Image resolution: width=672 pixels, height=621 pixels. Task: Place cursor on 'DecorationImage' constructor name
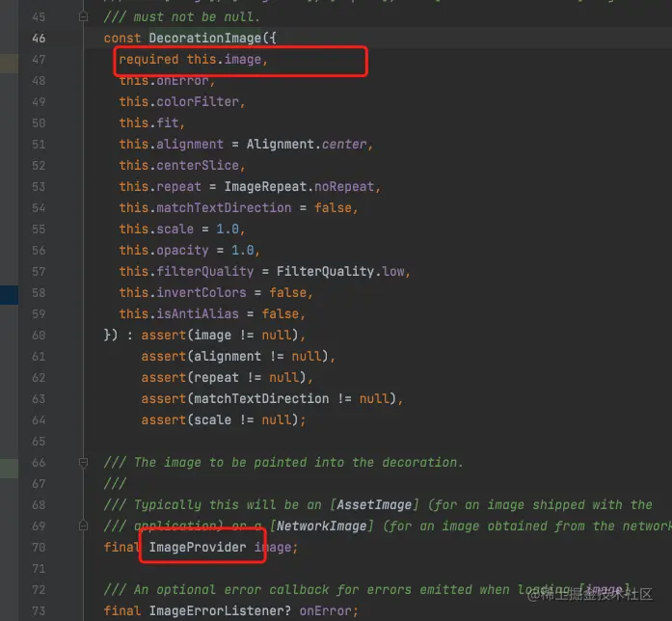tap(204, 39)
